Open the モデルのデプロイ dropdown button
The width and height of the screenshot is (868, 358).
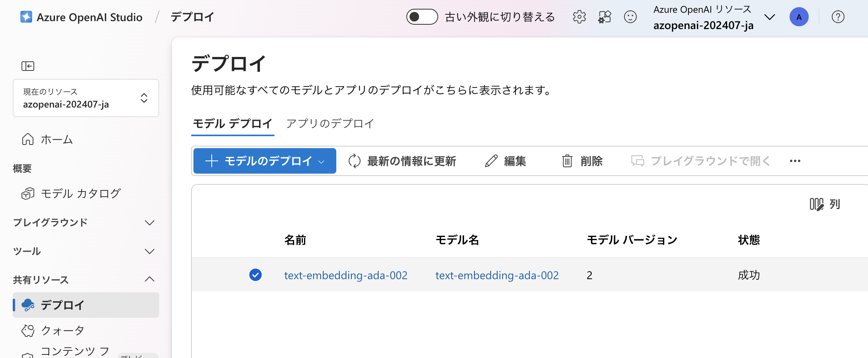[265, 161]
